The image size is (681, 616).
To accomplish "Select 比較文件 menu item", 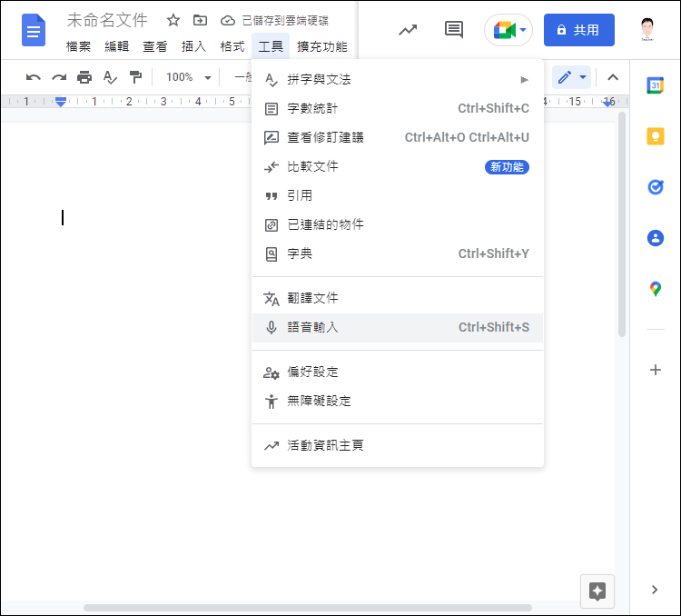I will (x=398, y=167).
